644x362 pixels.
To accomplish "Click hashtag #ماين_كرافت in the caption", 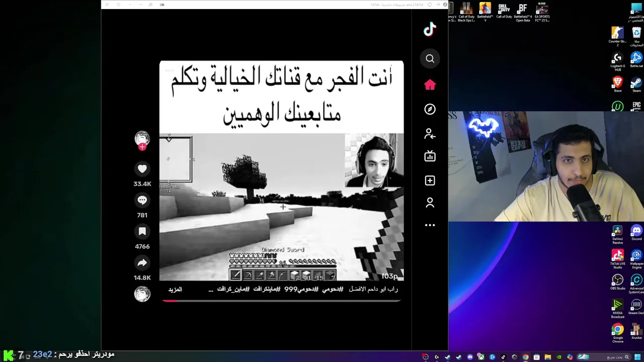I will coord(233,290).
